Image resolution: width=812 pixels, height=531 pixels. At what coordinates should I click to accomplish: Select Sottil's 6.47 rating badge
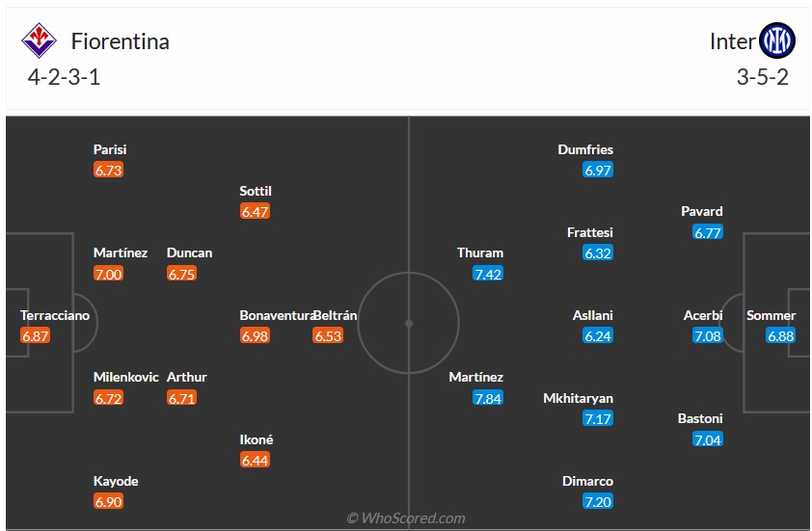tap(255, 211)
